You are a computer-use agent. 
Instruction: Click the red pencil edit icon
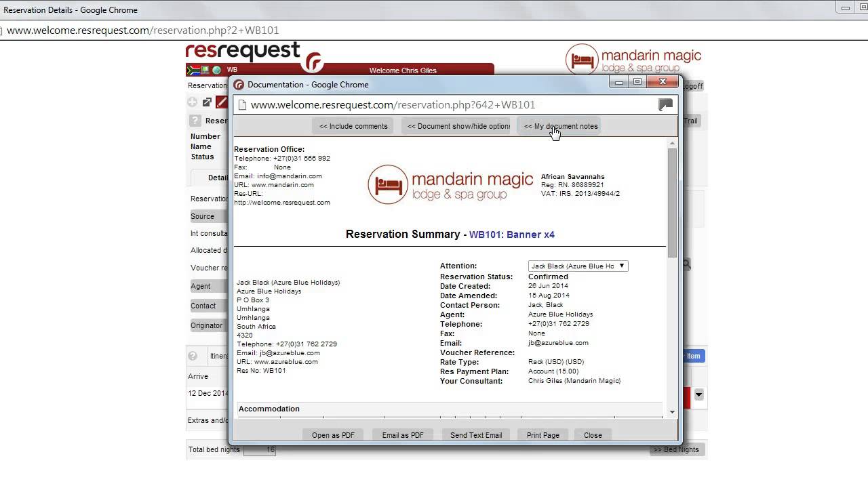[x=222, y=102]
